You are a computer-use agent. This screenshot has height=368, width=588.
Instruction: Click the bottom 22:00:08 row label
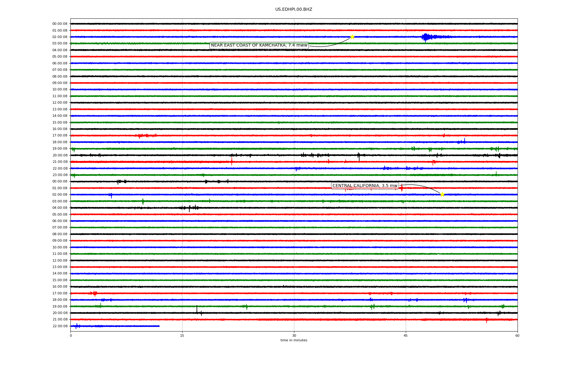point(60,326)
